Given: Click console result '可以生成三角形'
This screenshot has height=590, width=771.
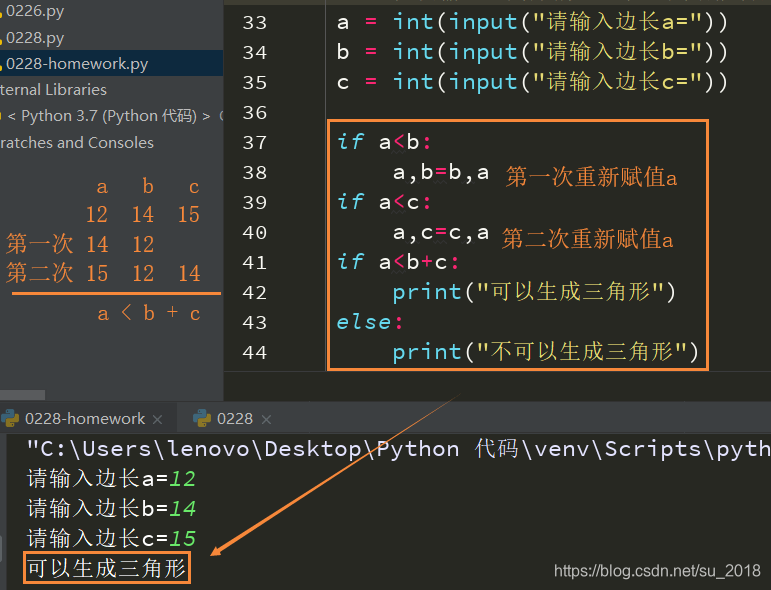Looking at the screenshot, I should click(107, 568).
